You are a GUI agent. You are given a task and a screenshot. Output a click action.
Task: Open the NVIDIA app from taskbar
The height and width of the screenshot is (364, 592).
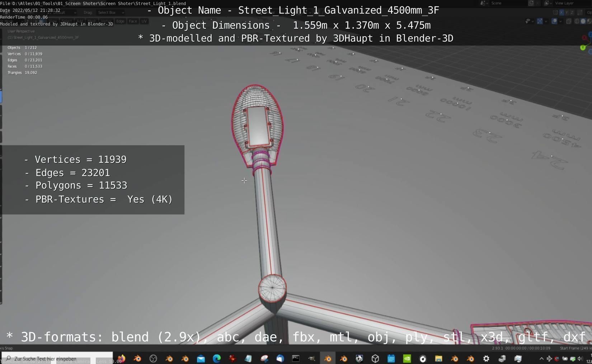tap(407, 358)
